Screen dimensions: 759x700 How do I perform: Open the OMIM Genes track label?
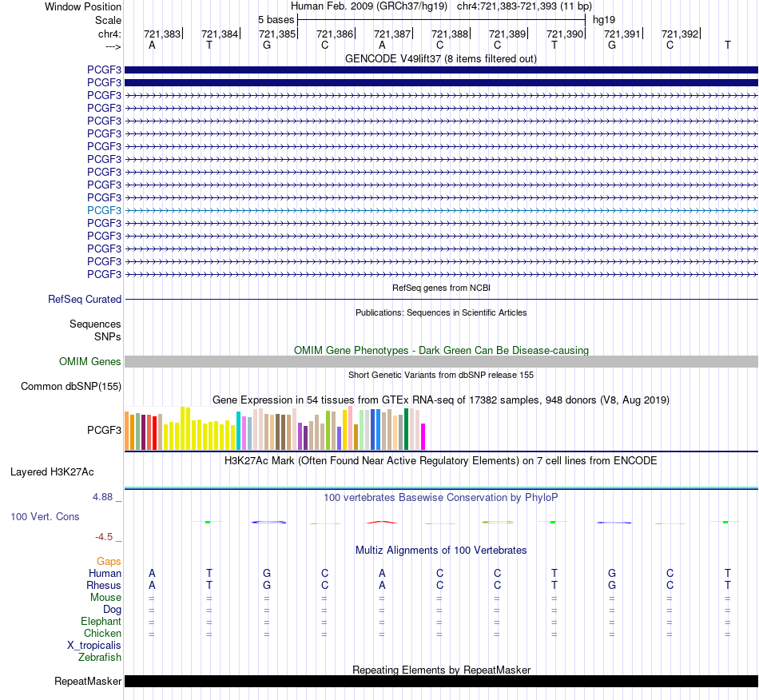tap(89, 362)
